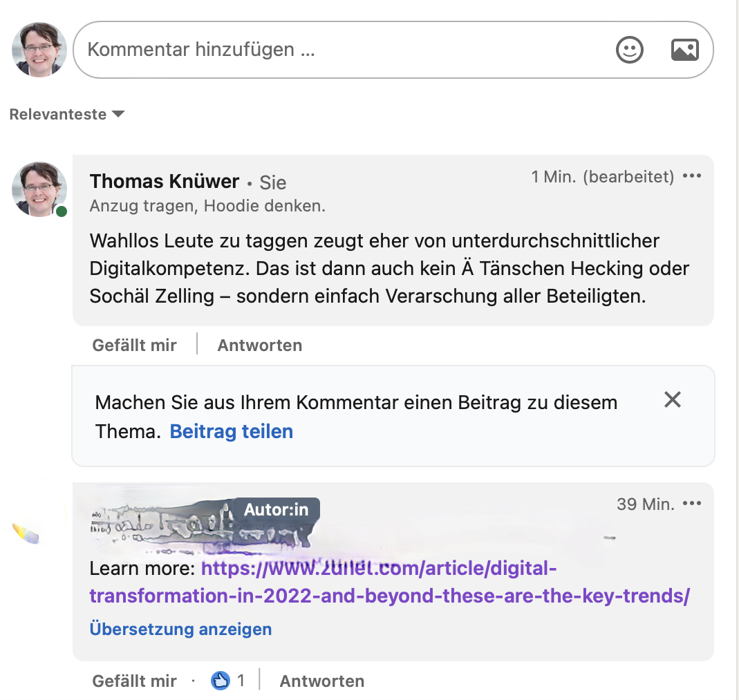Open the emoji picker in comment box
Viewport: 739px width, 700px height.
pyautogui.click(x=629, y=50)
